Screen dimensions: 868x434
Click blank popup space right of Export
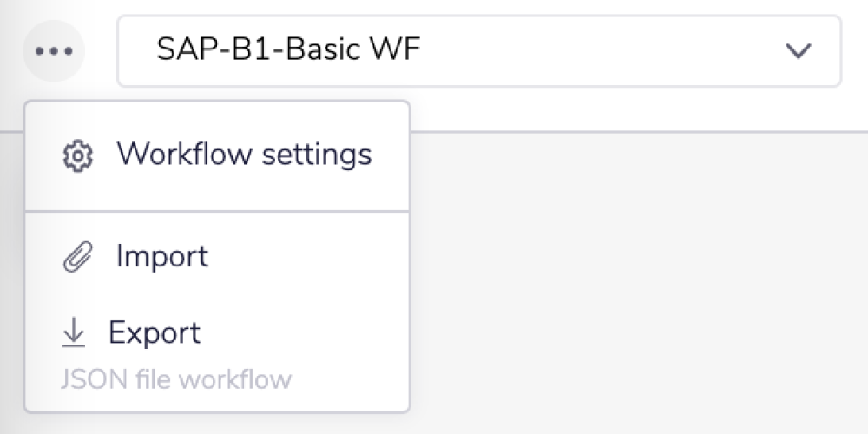click(x=312, y=333)
